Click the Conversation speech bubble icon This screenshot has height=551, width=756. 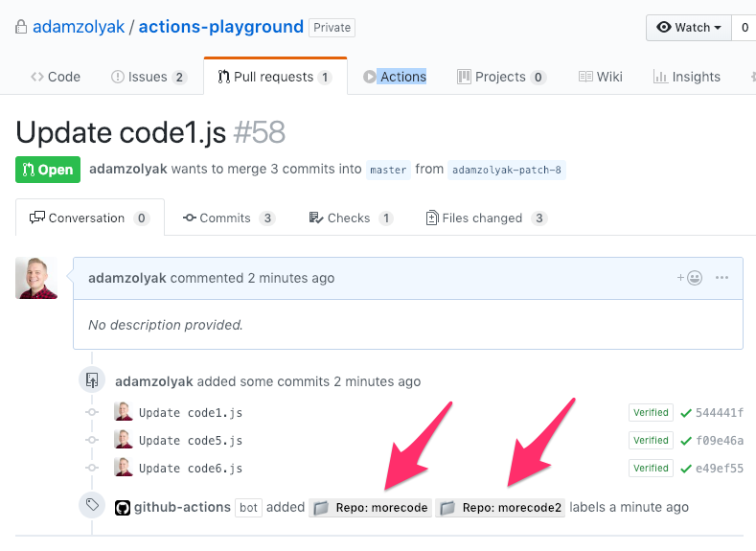[37, 218]
